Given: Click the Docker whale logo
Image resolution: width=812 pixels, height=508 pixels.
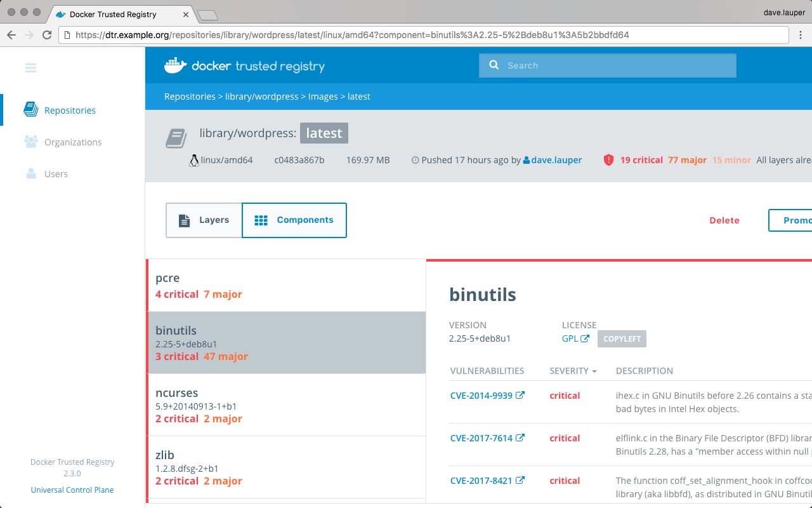Looking at the screenshot, I should pyautogui.click(x=176, y=65).
